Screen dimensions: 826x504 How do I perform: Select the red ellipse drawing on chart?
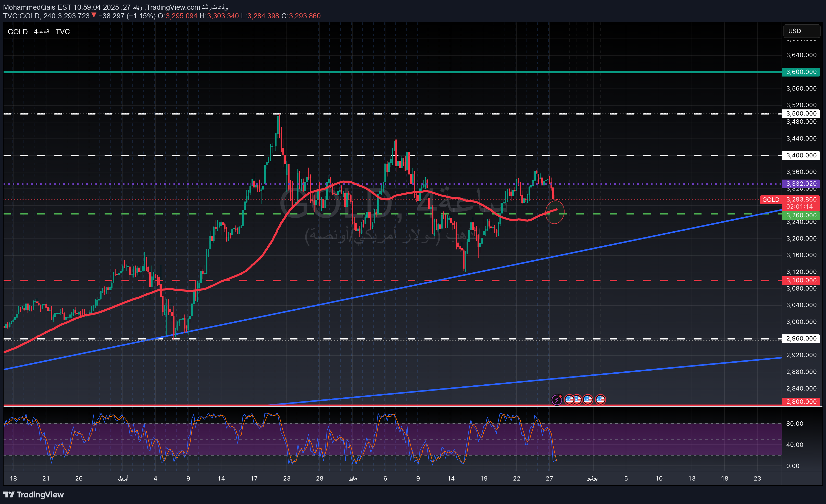point(555,212)
